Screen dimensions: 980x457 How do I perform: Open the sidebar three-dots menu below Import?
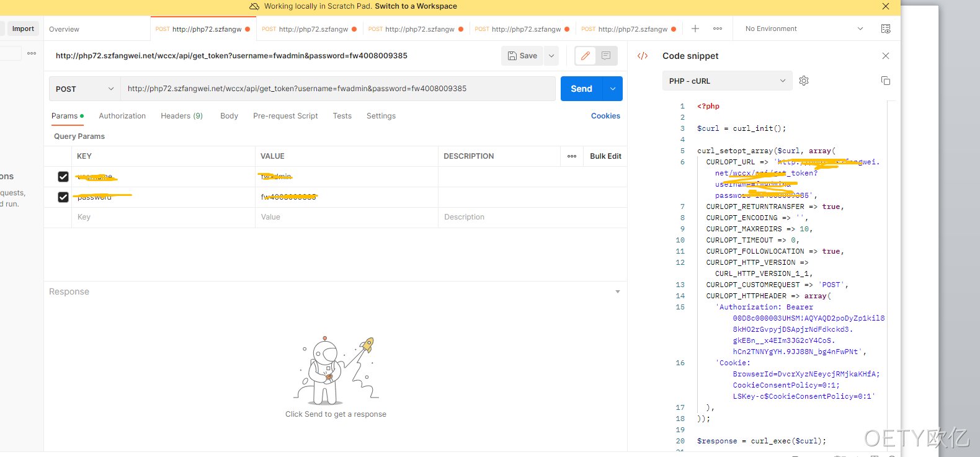click(x=32, y=53)
